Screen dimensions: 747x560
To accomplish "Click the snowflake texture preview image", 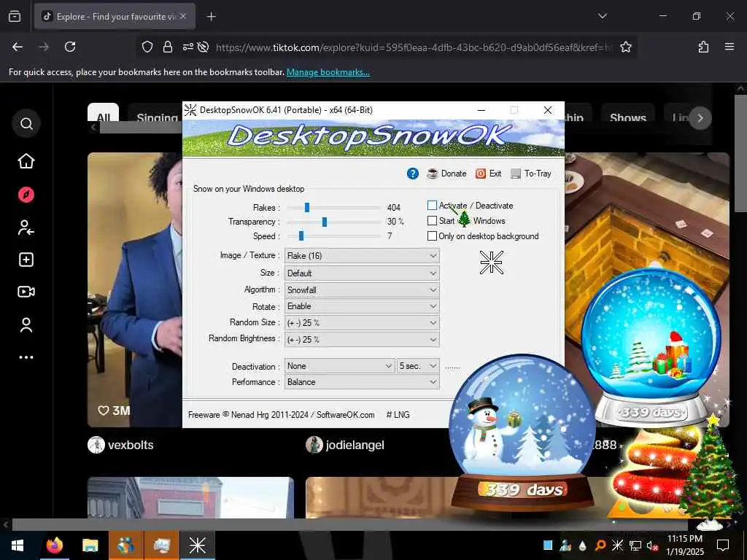I will 491,262.
